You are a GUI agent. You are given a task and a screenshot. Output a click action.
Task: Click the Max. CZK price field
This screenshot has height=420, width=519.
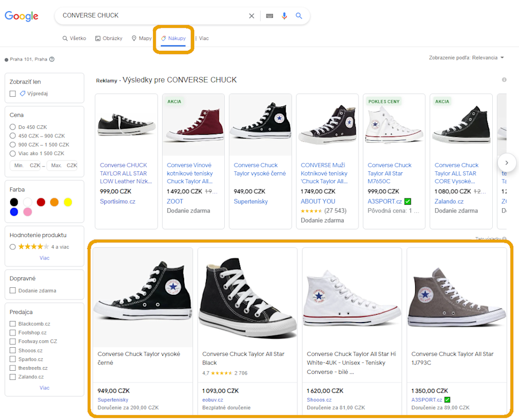click(62, 165)
